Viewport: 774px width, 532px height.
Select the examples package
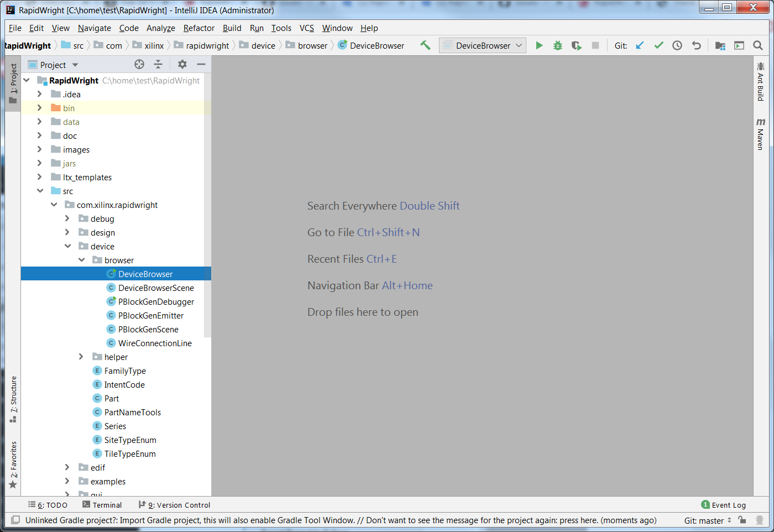tap(108, 481)
